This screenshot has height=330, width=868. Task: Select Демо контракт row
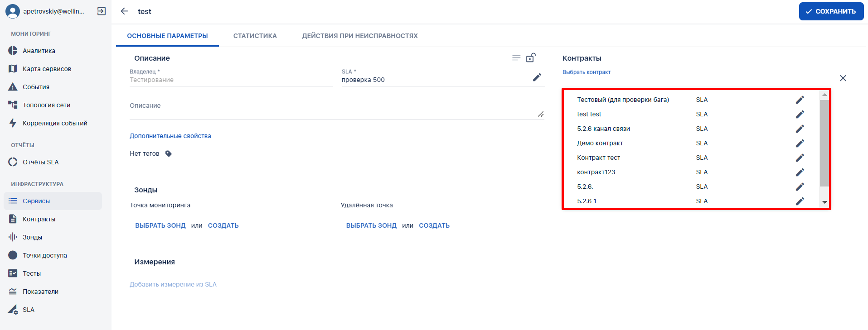[x=692, y=143]
